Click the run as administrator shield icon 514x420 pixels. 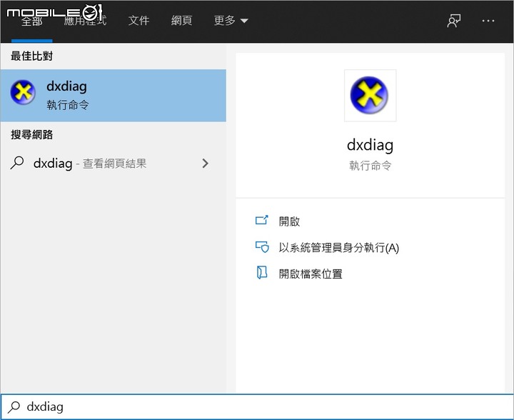262,247
